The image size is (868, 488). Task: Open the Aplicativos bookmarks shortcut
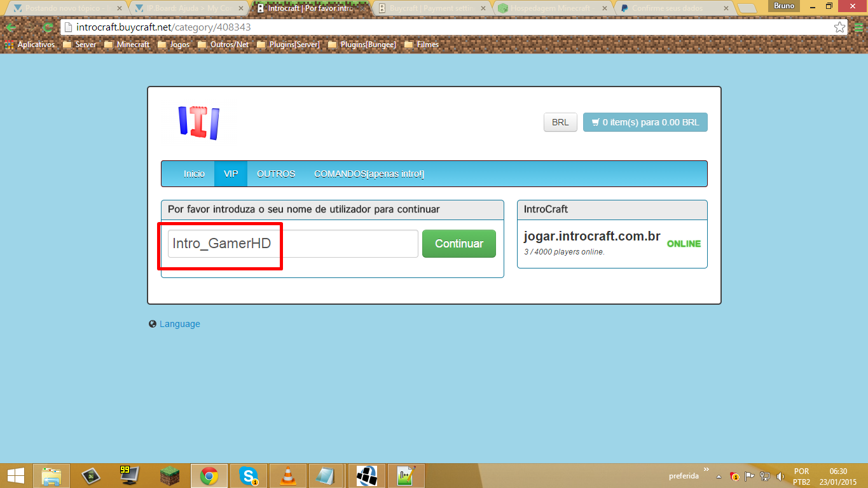click(30, 45)
